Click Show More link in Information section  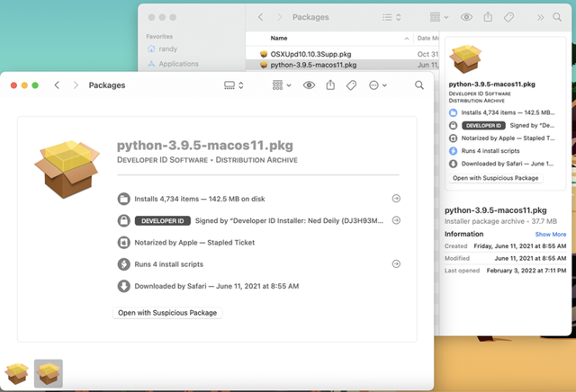(x=550, y=234)
